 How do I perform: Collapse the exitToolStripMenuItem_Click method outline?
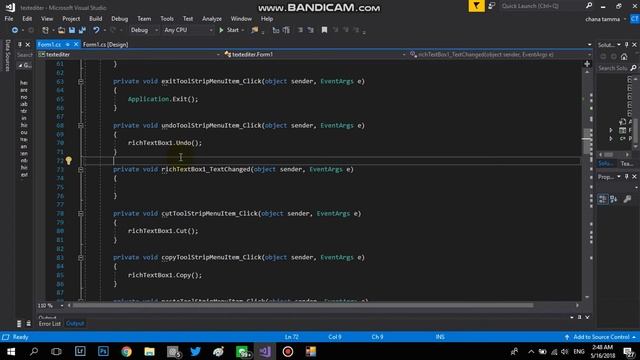81,82
